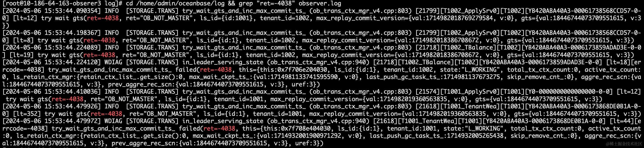Click the T1001_ApplySrv0 thread name
The height and width of the screenshot is (148, 644).
point(469,92)
